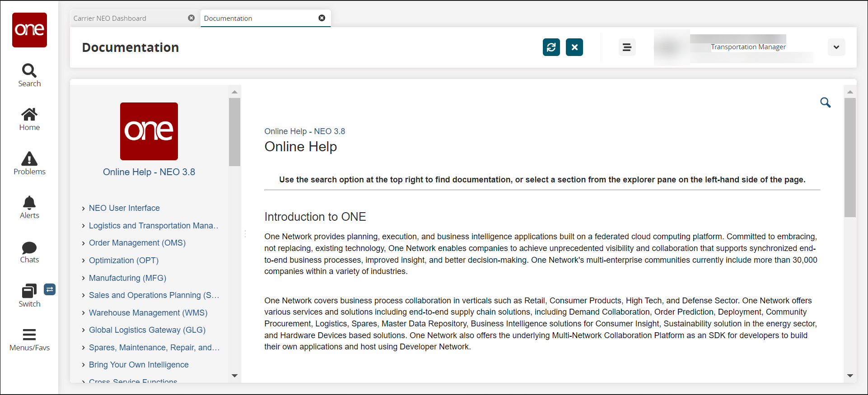Open the header hamburger menu icon
Image resolution: width=868 pixels, height=395 pixels.
click(627, 47)
